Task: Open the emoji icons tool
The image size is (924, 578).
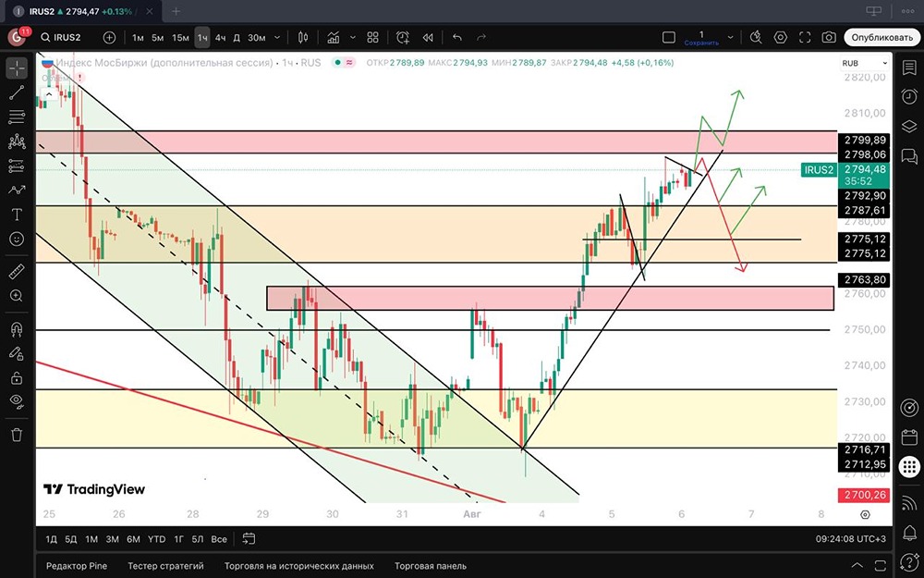Action: point(17,239)
